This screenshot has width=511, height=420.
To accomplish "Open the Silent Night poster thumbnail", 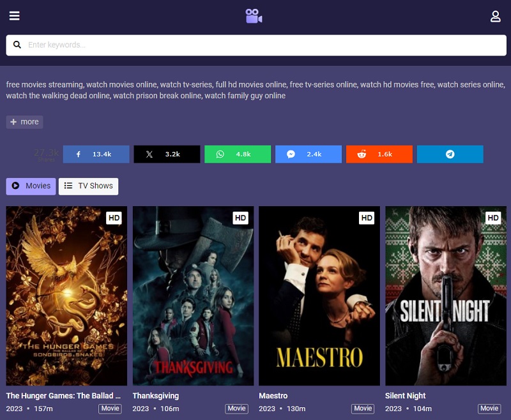I will coord(446,296).
